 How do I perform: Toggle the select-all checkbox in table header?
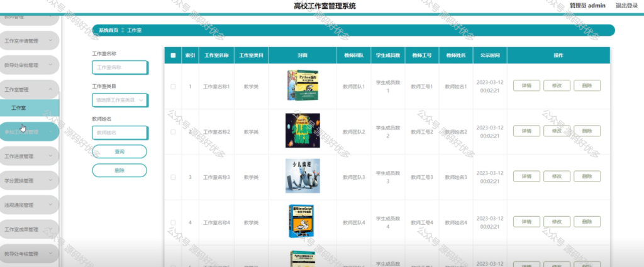click(x=173, y=55)
